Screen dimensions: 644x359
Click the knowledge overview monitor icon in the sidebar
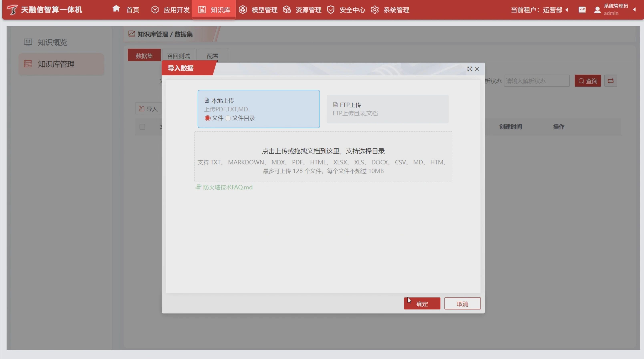[x=28, y=42]
